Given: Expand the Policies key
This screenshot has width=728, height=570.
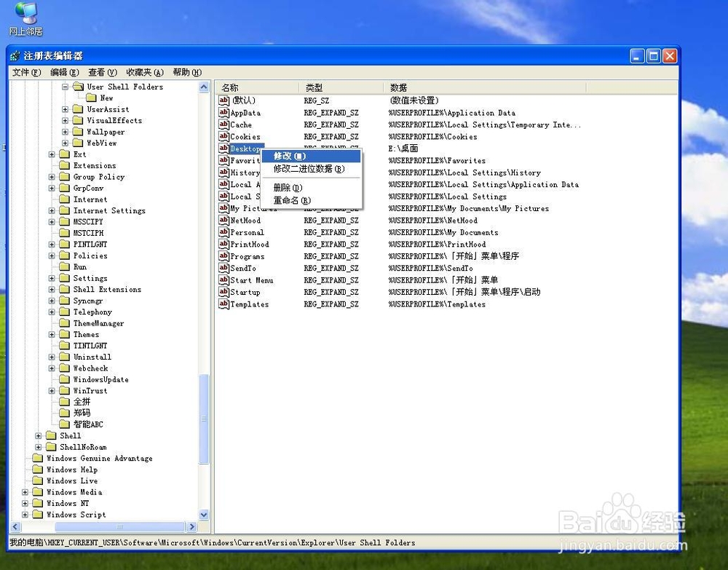Looking at the screenshot, I should 52,256.
